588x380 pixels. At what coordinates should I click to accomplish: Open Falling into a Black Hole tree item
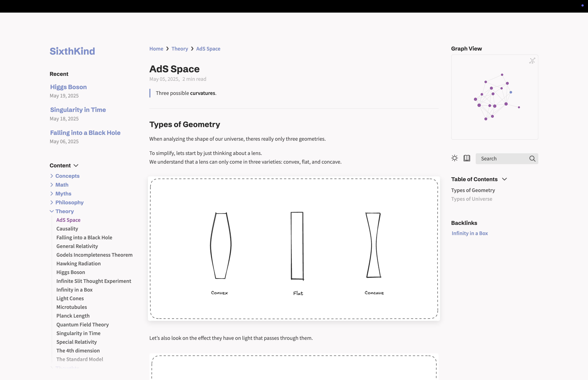click(84, 237)
